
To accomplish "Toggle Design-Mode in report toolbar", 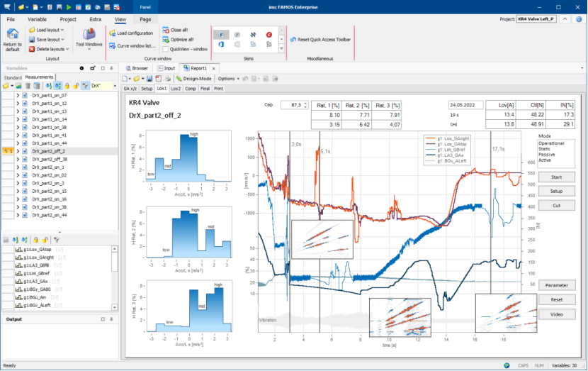I will (x=193, y=79).
